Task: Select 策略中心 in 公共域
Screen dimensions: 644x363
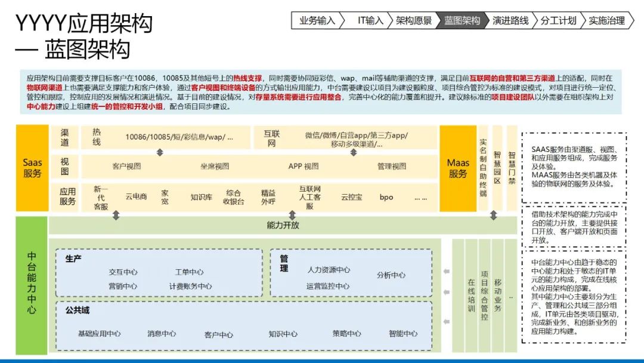Action: 346,333
